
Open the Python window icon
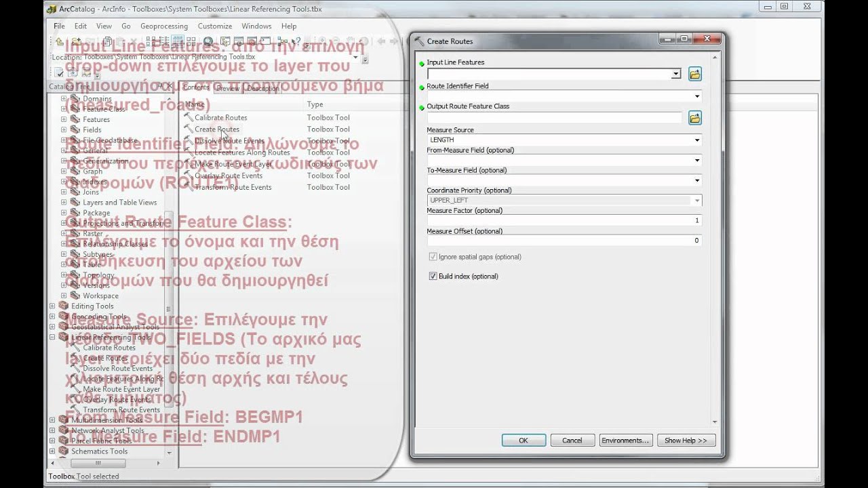click(x=265, y=41)
